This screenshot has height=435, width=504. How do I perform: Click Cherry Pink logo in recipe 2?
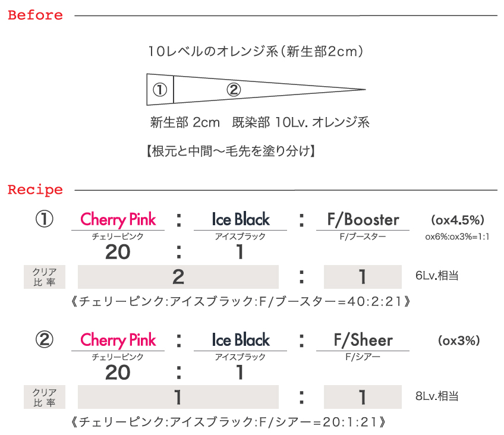[x=118, y=341]
